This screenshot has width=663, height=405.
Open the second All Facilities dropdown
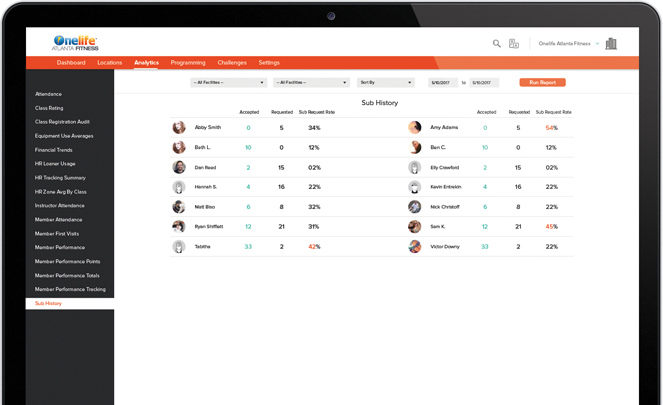click(x=311, y=83)
